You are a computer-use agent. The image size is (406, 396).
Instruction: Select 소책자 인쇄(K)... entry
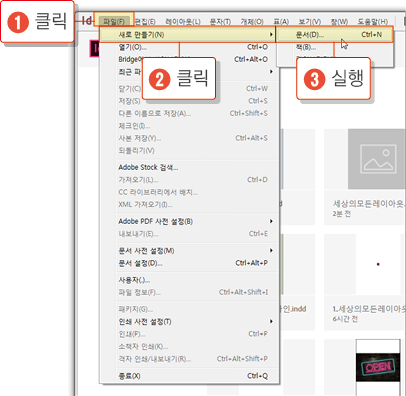click(189, 346)
